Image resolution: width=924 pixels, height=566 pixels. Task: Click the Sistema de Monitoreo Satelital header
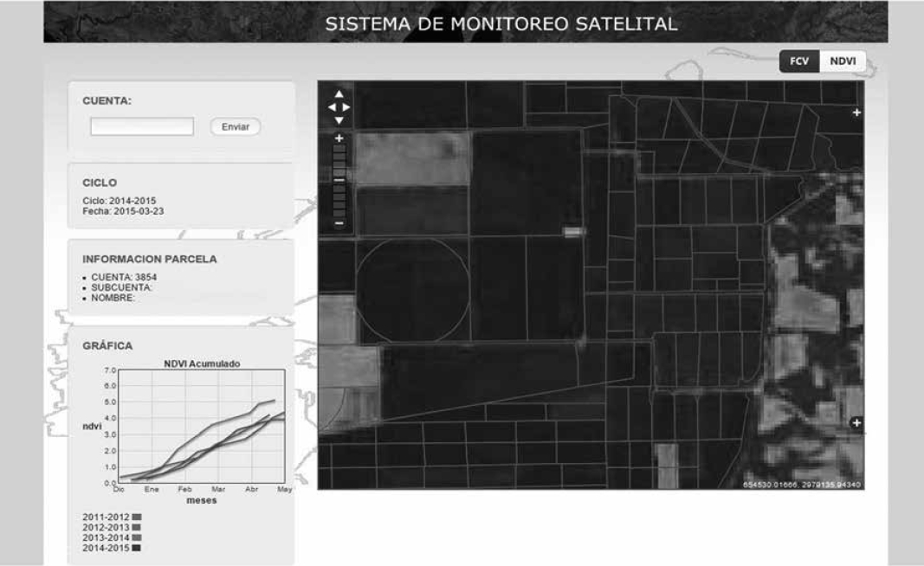click(501, 24)
